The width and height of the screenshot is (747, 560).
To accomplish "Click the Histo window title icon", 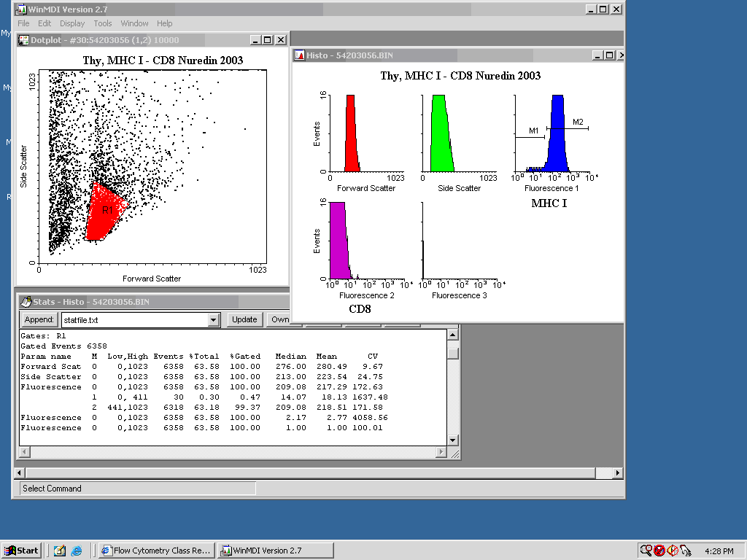I will click(x=300, y=55).
